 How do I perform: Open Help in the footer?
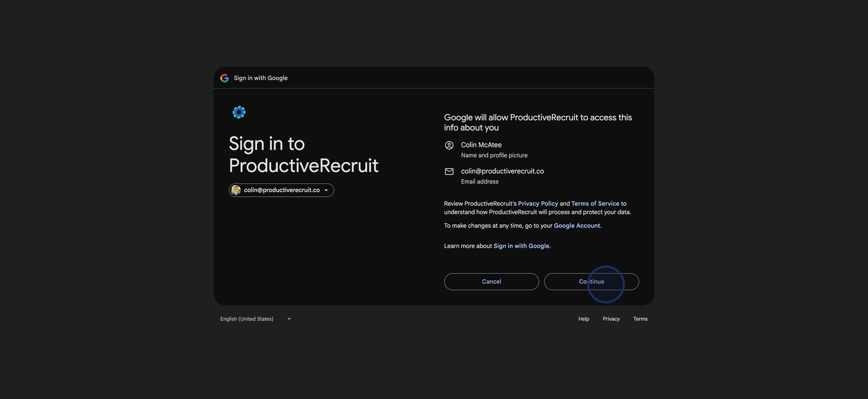tap(584, 319)
